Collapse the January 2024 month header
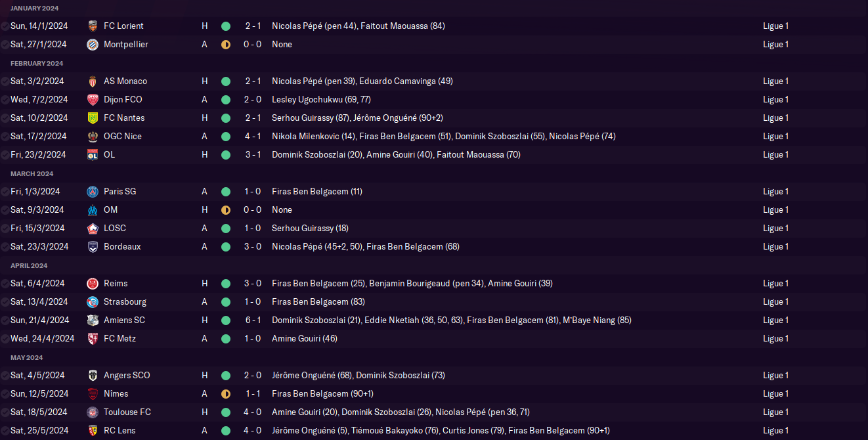868x440 pixels. (34, 8)
